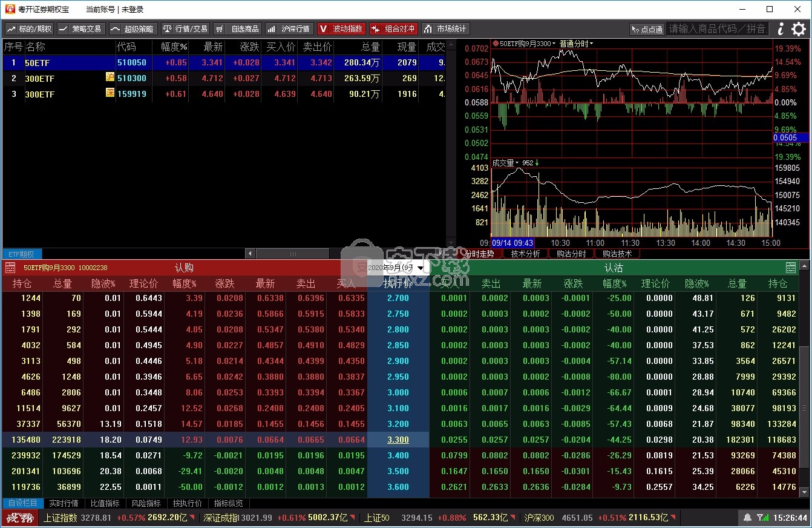This screenshot has height=528, width=812.
Task: Click the 点点通 button
Action: [x=647, y=29]
